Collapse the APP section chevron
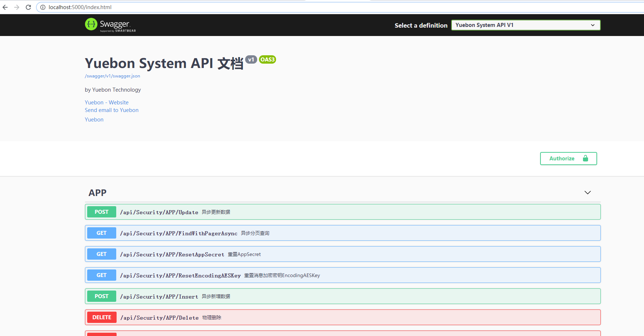 pyautogui.click(x=588, y=192)
